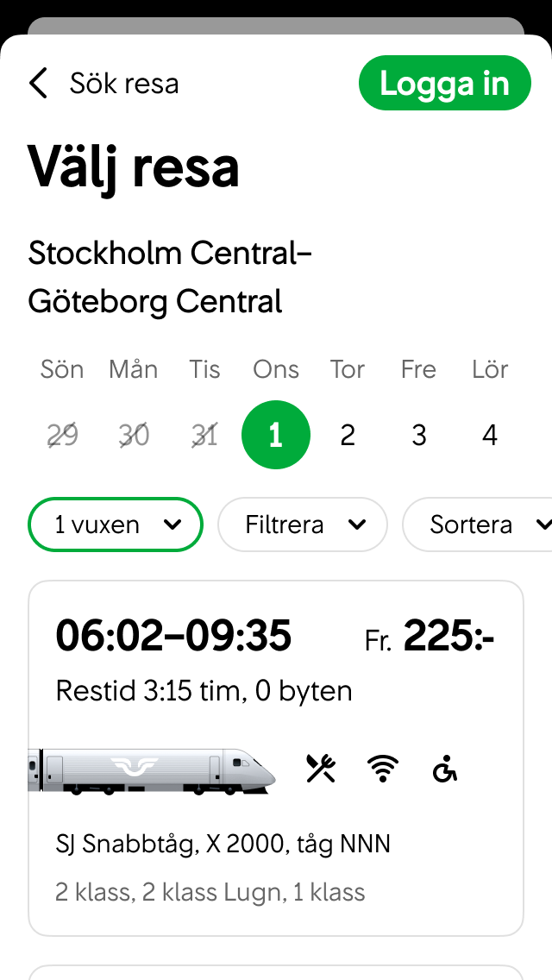
Task: Select departure day 4 (Lör)
Action: pyautogui.click(x=489, y=435)
